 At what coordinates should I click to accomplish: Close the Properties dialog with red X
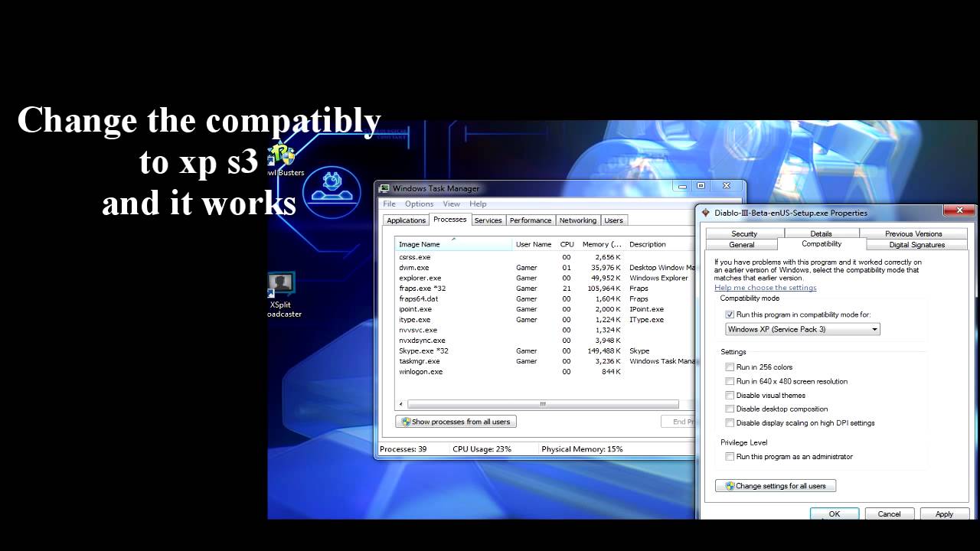959,210
